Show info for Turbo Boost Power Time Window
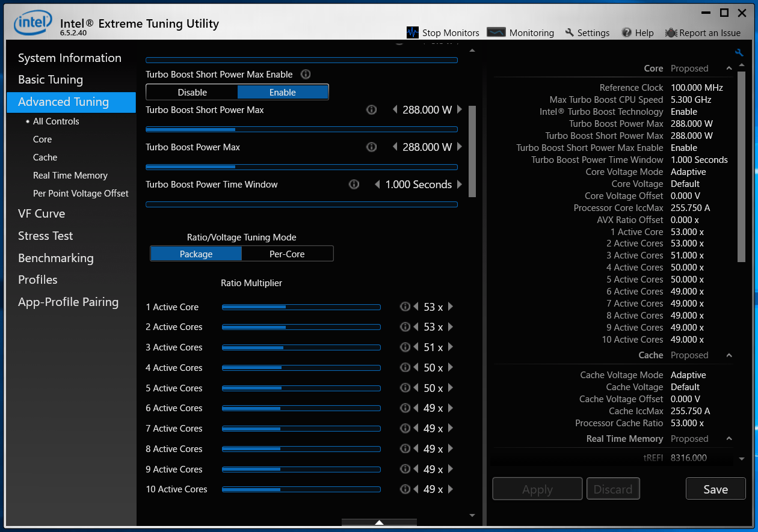The height and width of the screenshot is (532, 758). click(x=354, y=185)
